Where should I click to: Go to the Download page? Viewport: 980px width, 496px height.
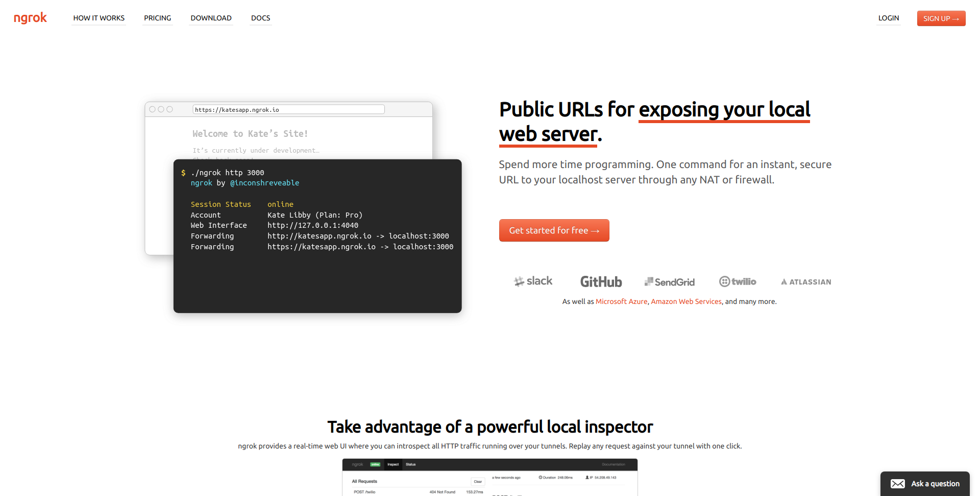[x=211, y=18]
